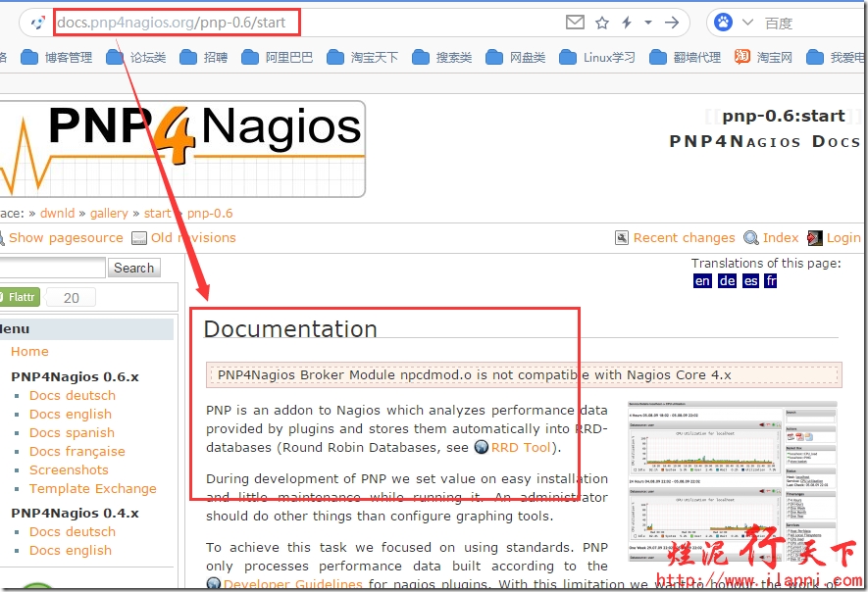This screenshot has width=868, height=592.
Task: Click the npcdmod.o compatibility notice text
Action: point(474,375)
